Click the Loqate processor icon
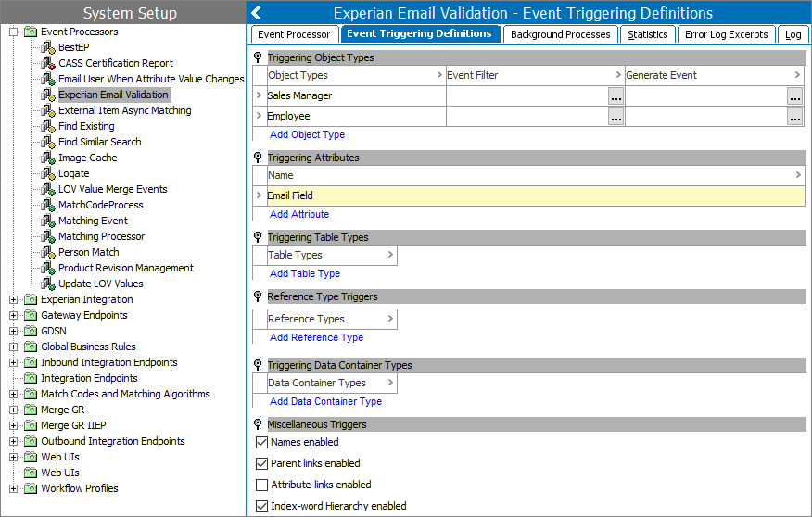 click(48, 174)
